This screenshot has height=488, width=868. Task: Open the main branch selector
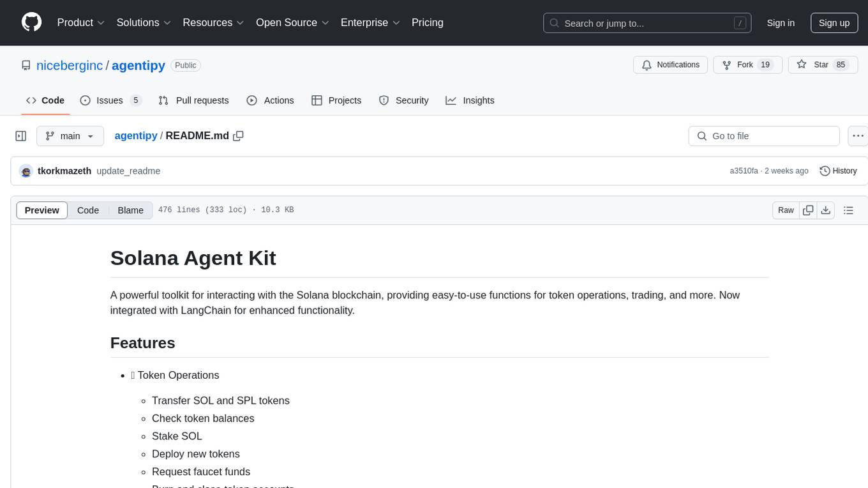coord(70,136)
